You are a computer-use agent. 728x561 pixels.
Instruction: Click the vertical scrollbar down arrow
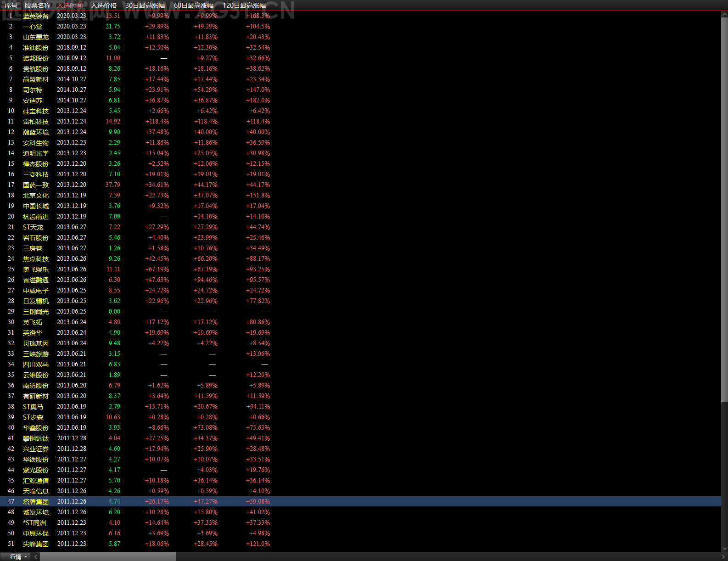pyautogui.click(x=724, y=548)
